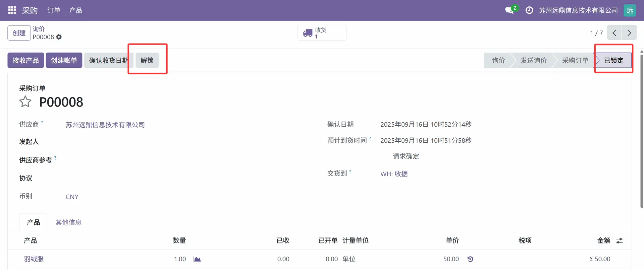Screen dimensions: 644x270
Task: Click the gear icon next to P00008
Action: 59,37
